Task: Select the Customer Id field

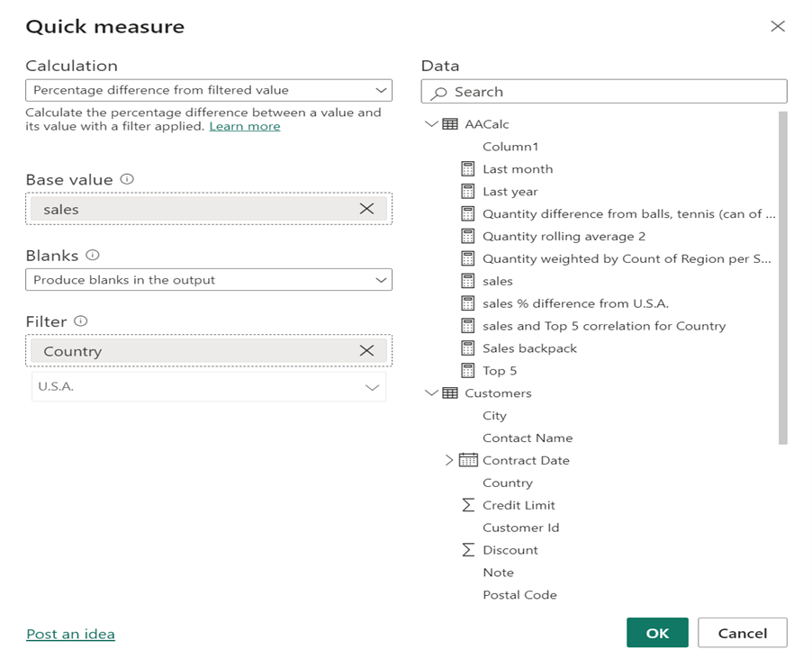Action: 521,528
